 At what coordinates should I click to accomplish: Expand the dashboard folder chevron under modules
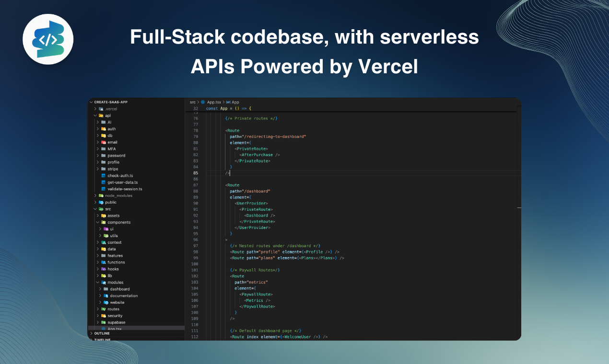[100, 289]
